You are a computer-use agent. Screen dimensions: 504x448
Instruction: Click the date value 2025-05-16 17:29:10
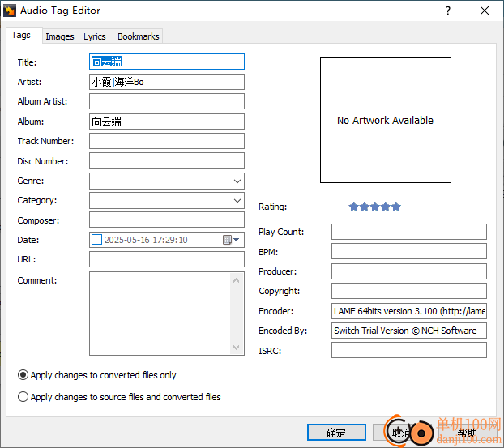pos(146,240)
